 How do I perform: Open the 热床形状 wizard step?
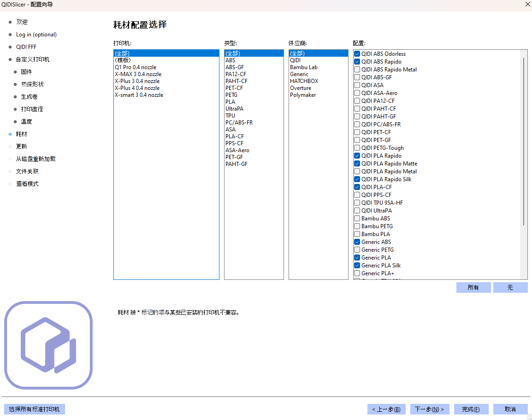(x=32, y=84)
